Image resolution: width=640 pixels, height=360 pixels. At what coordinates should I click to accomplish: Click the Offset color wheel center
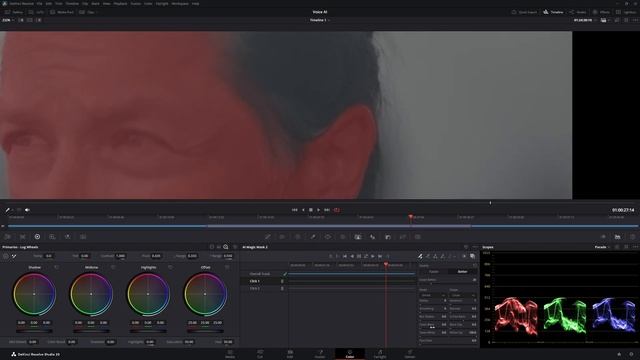pos(205,294)
